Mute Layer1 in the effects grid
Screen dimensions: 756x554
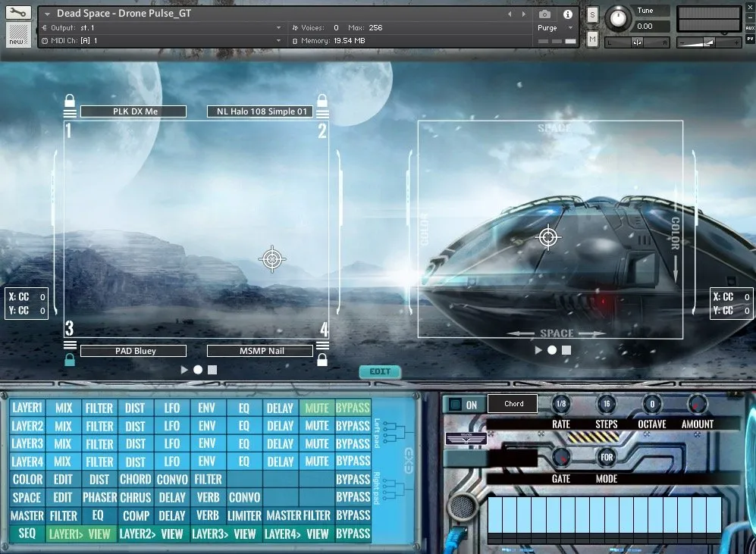pos(317,408)
